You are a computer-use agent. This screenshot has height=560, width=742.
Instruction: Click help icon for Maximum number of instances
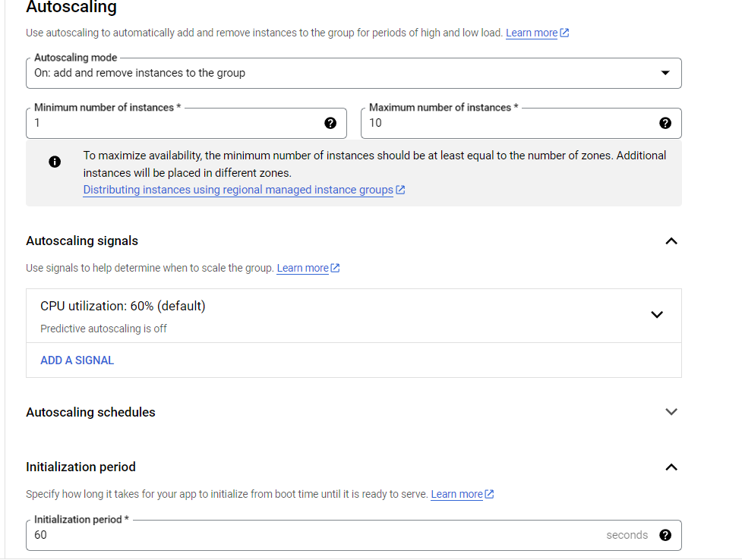665,123
